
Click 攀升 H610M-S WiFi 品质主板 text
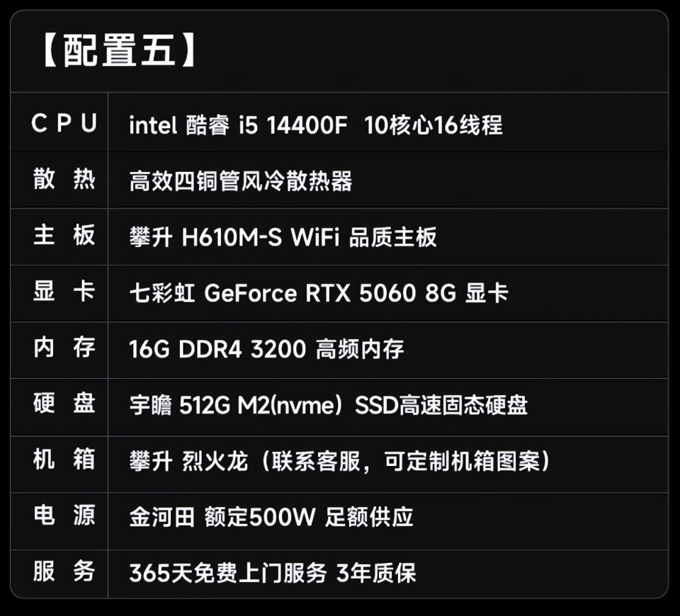283,238
